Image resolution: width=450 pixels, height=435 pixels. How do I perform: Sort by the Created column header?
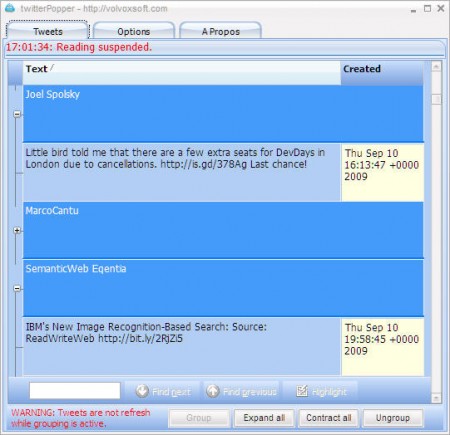382,73
